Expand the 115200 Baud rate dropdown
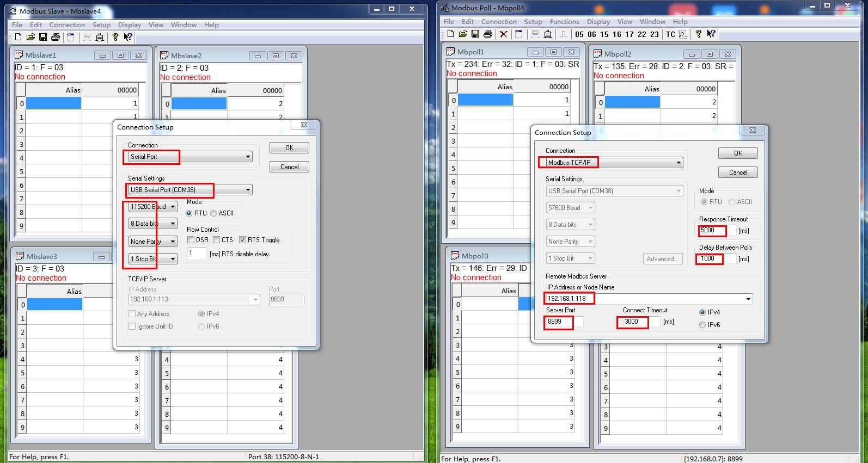Screen dimensions: 868x463 [173, 207]
